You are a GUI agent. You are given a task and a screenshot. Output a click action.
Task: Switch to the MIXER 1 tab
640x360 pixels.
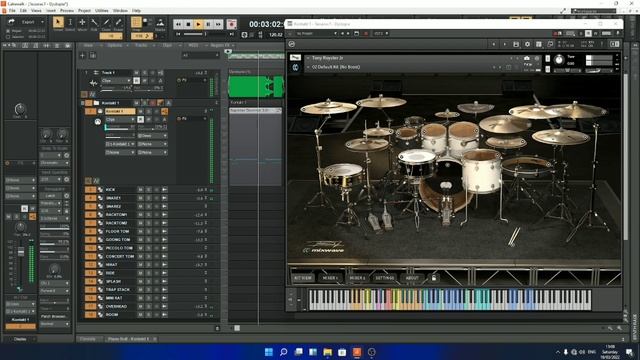330,278
